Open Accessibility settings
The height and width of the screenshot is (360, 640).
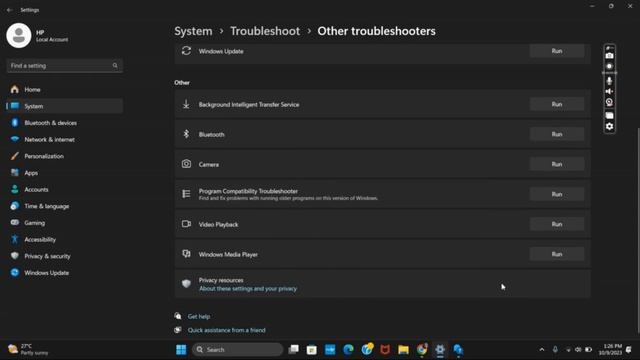[64, 240]
